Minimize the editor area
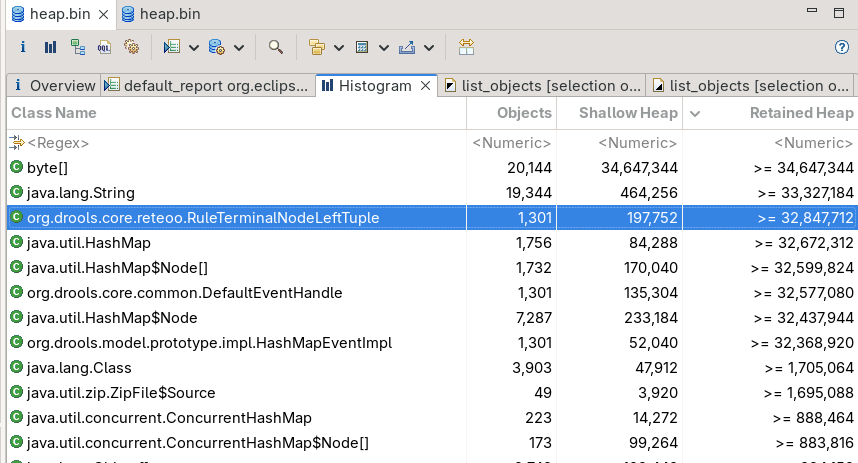The image size is (858, 463). tap(812, 11)
